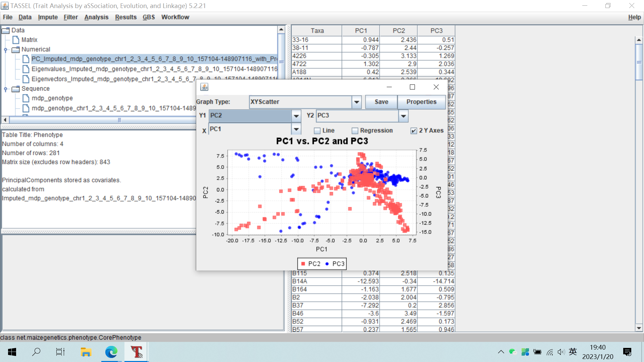The image size is (644, 362).
Task: Click the Save button in chart window
Action: 381,102
